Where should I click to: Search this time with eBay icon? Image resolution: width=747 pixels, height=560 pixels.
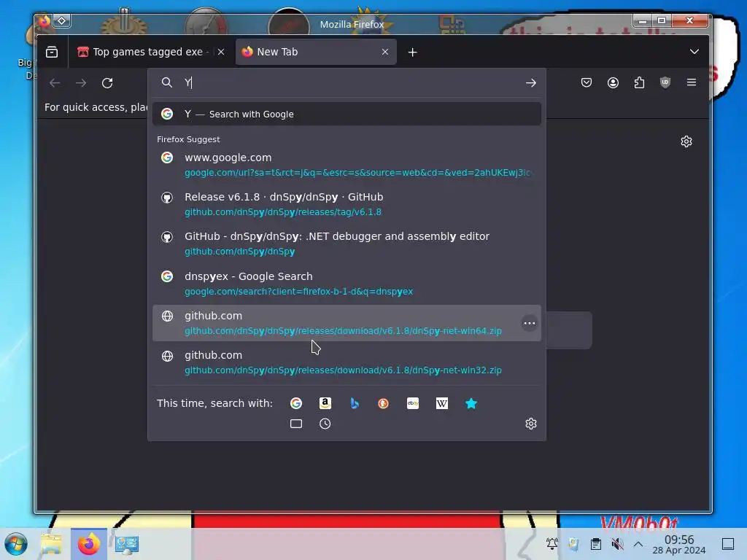[x=413, y=403]
